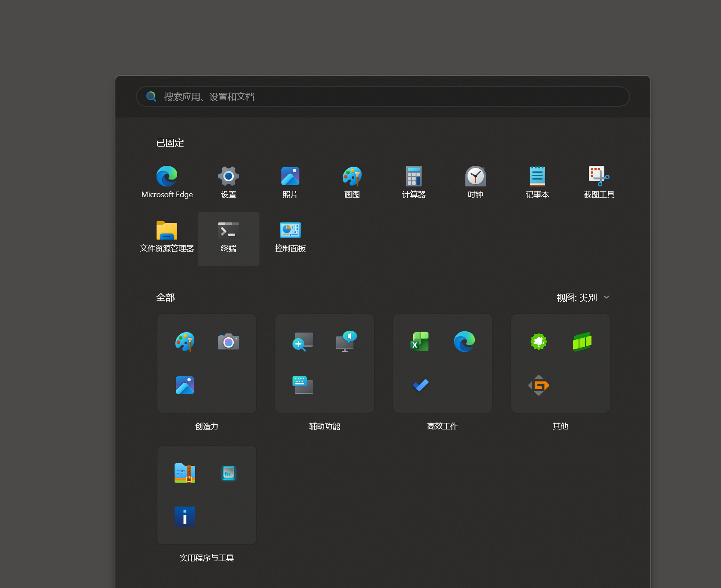Click the Edge icon in 高效工作 group
This screenshot has width=721, height=588.
pyautogui.click(x=465, y=342)
